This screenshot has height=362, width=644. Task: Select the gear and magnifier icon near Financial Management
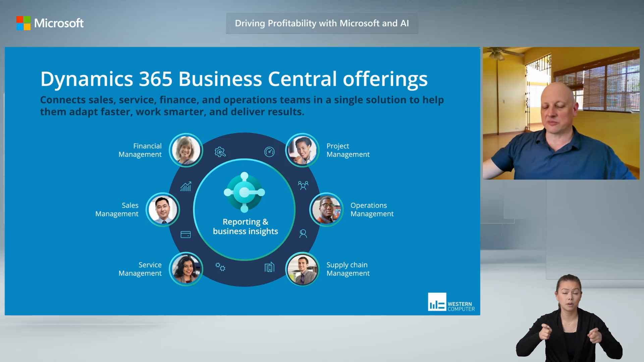click(x=220, y=152)
